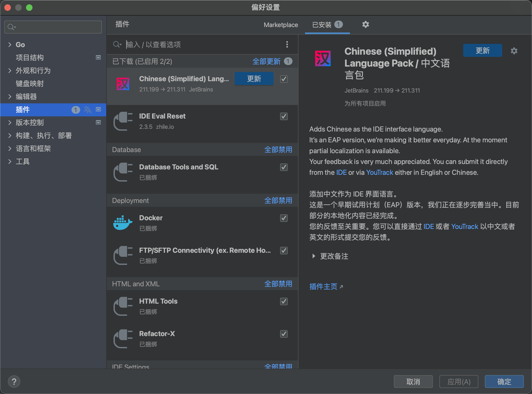The image size is (532, 394).
Task: Click the help question mark icon
Action: click(x=14, y=382)
